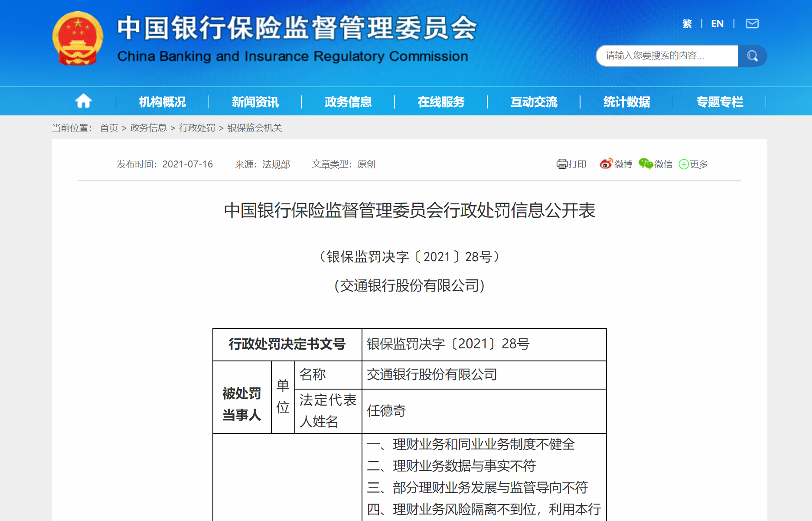Open the mail envelope icon
This screenshot has height=521, width=812.
pos(752,23)
